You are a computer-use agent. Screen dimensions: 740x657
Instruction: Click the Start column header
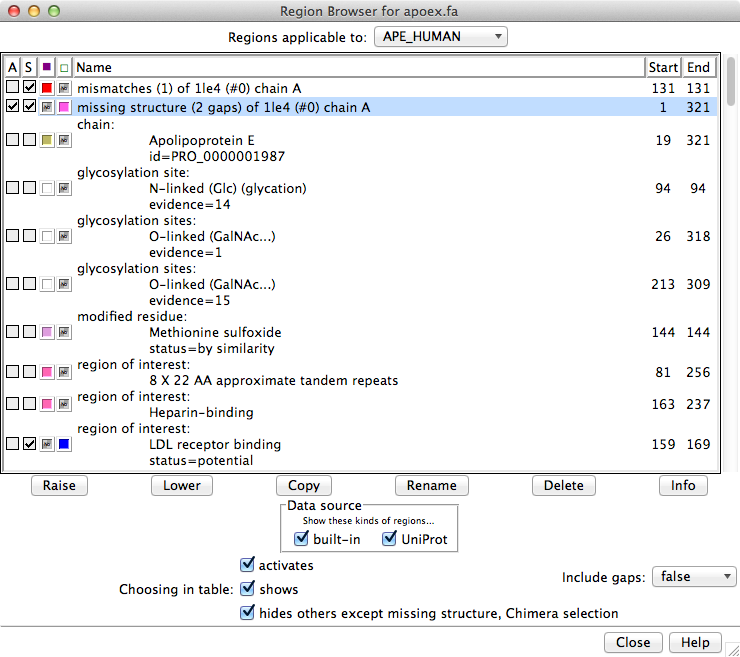(x=663, y=67)
